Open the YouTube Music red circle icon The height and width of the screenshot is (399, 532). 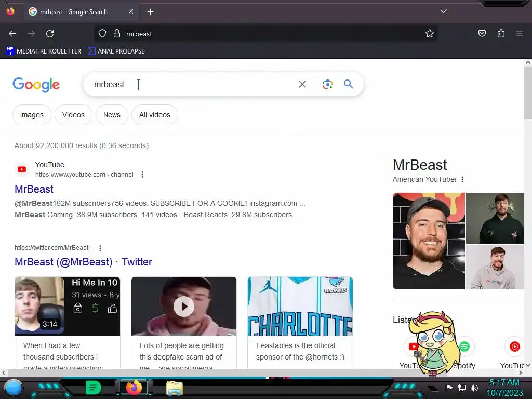(x=515, y=347)
